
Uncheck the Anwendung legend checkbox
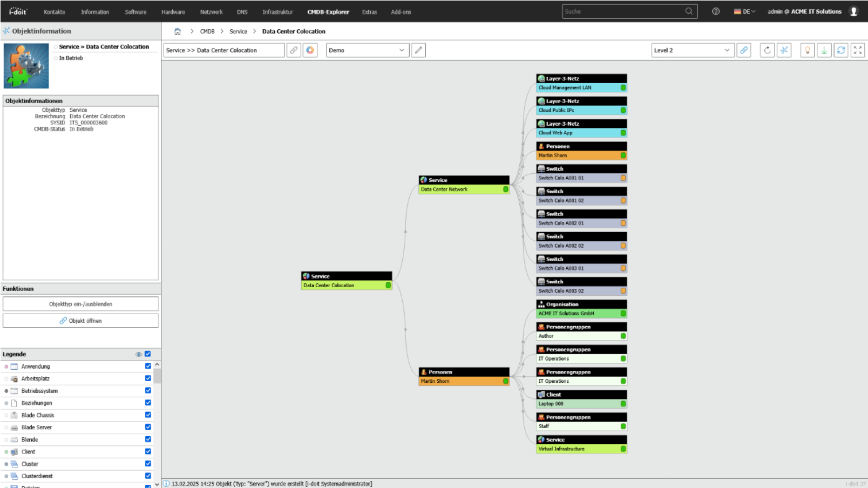coord(147,366)
